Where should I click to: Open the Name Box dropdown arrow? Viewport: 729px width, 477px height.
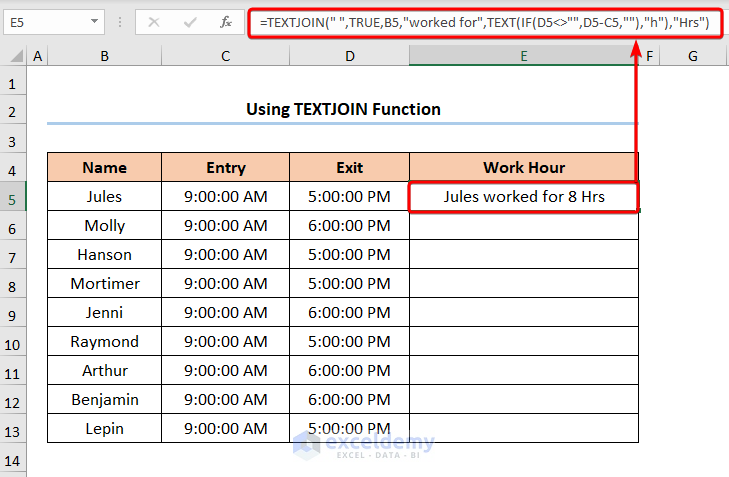(x=94, y=21)
